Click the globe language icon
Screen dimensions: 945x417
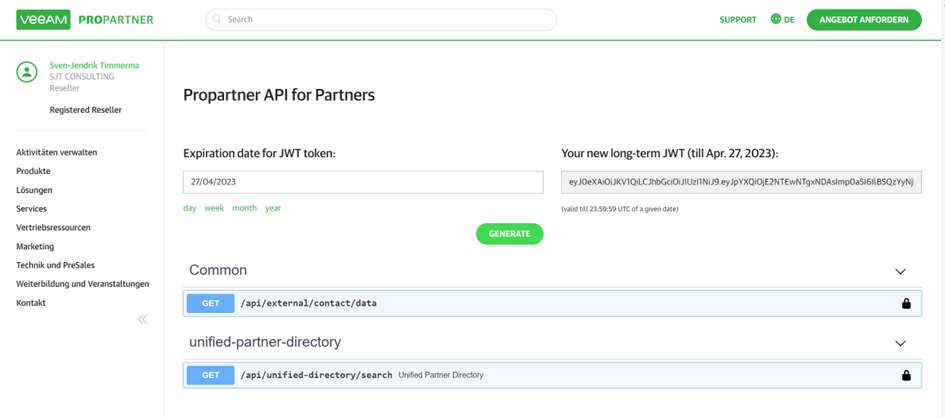(x=776, y=19)
